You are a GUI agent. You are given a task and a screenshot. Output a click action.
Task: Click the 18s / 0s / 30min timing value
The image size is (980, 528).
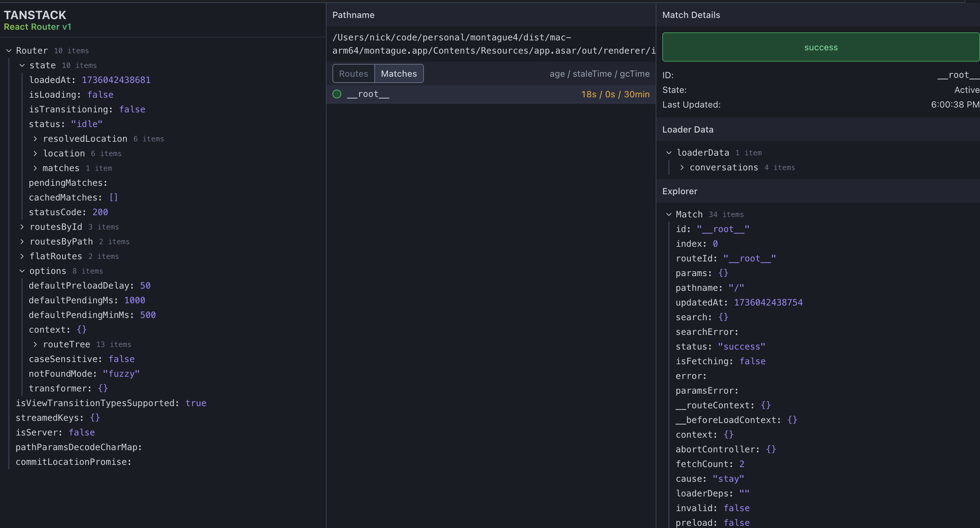point(615,94)
